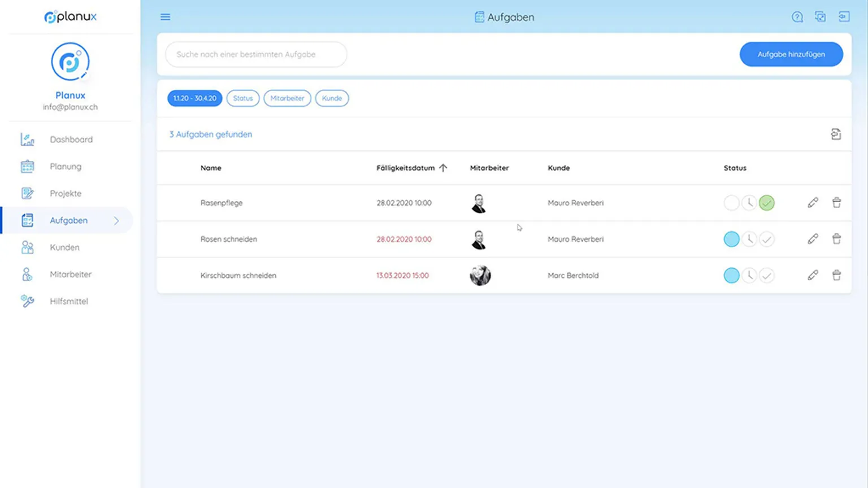Go to Dashboard in sidebar
The height and width of the screenshot is (488, 868).
point(71,140)
